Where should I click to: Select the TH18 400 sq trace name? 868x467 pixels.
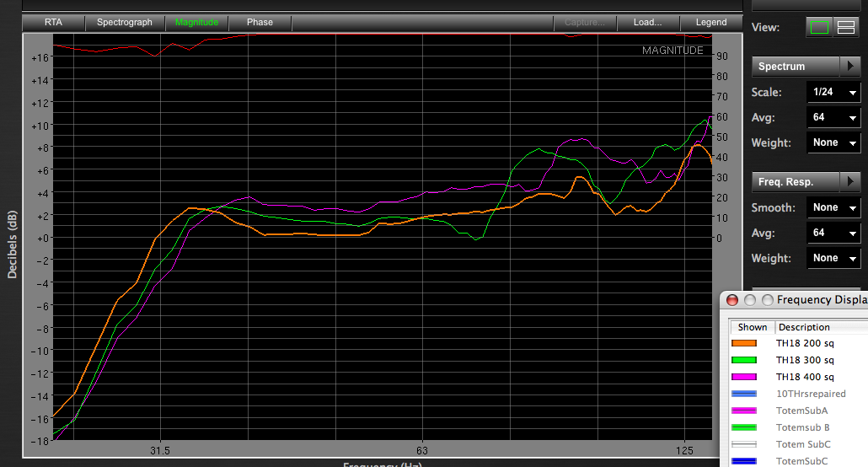(805, 378)
